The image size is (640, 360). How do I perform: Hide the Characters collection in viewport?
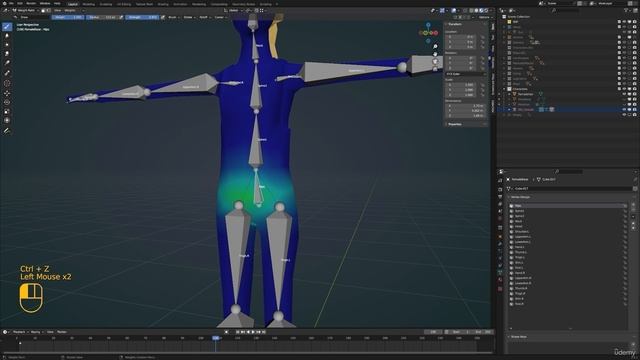[624, 89]
